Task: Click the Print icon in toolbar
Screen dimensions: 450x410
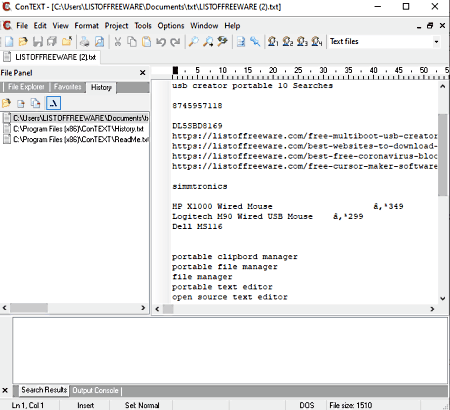Action: 84,42
